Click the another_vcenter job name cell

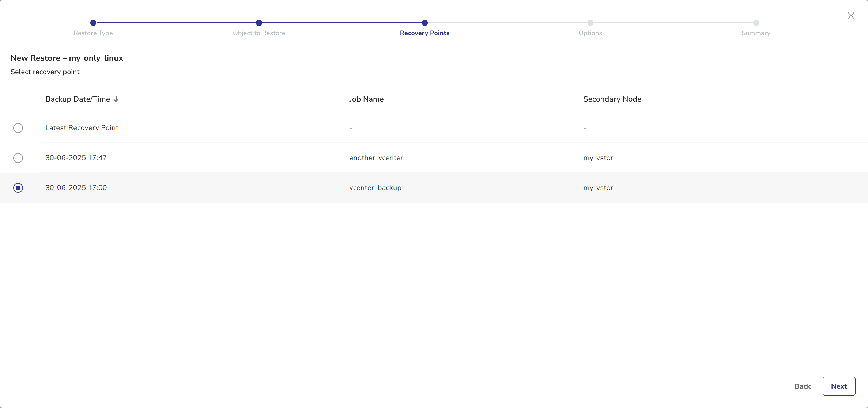[x=376, y=158]
